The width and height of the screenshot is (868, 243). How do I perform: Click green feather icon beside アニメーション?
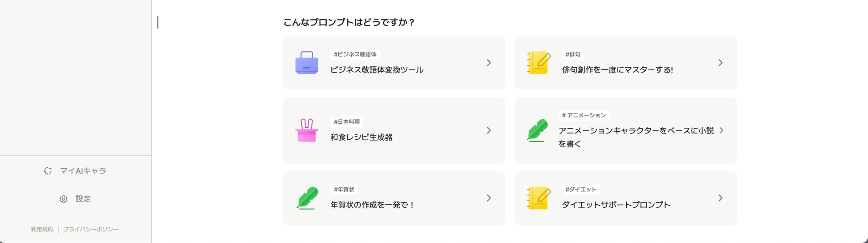click(538, 130)
